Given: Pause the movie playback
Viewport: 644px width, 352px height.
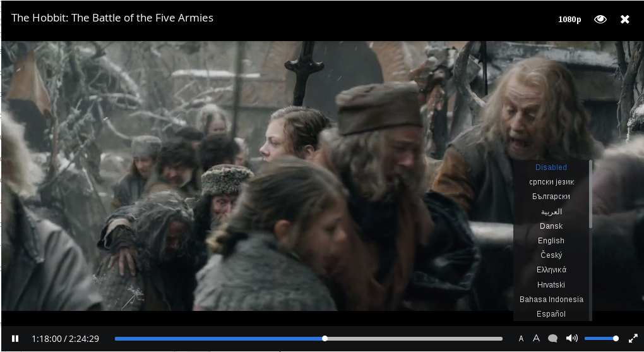Looking at the screenshot, I should click(x=15, y=339).
